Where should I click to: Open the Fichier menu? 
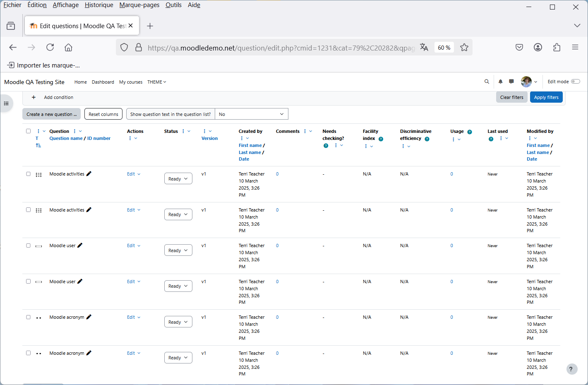(x=12, y=5)
